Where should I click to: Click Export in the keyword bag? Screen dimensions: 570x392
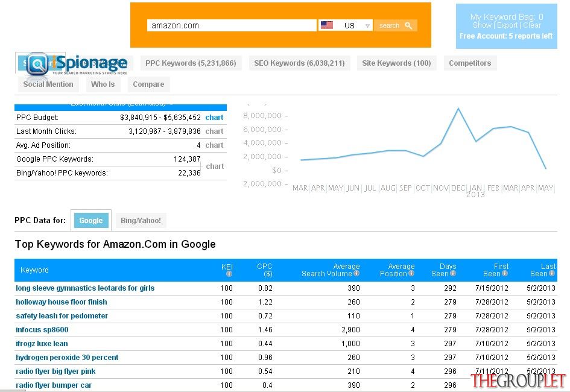[x=507, y=25]
